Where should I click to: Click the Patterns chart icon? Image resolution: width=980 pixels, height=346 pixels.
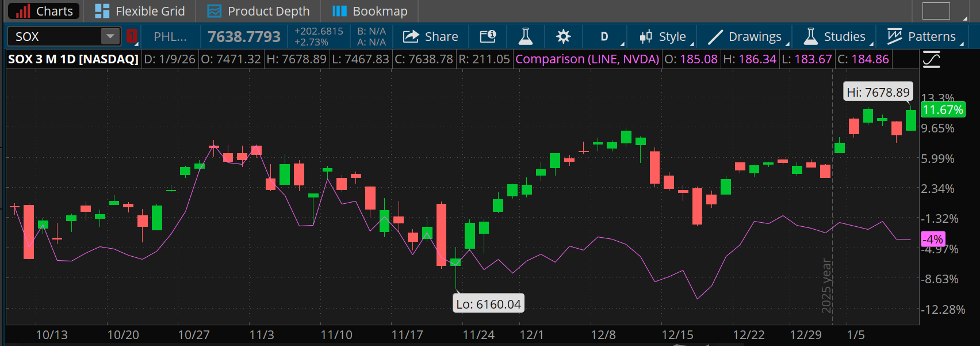(894, 37)
